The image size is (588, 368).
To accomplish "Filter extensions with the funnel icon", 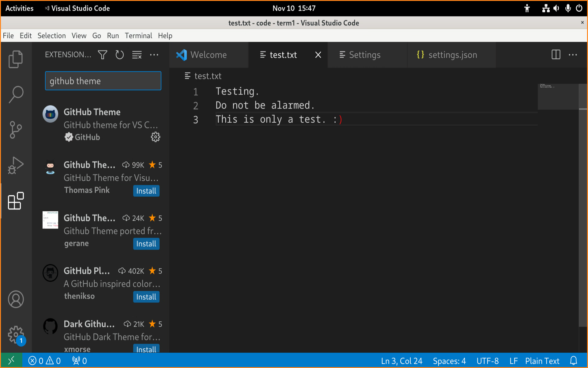I will pos(103,55).
